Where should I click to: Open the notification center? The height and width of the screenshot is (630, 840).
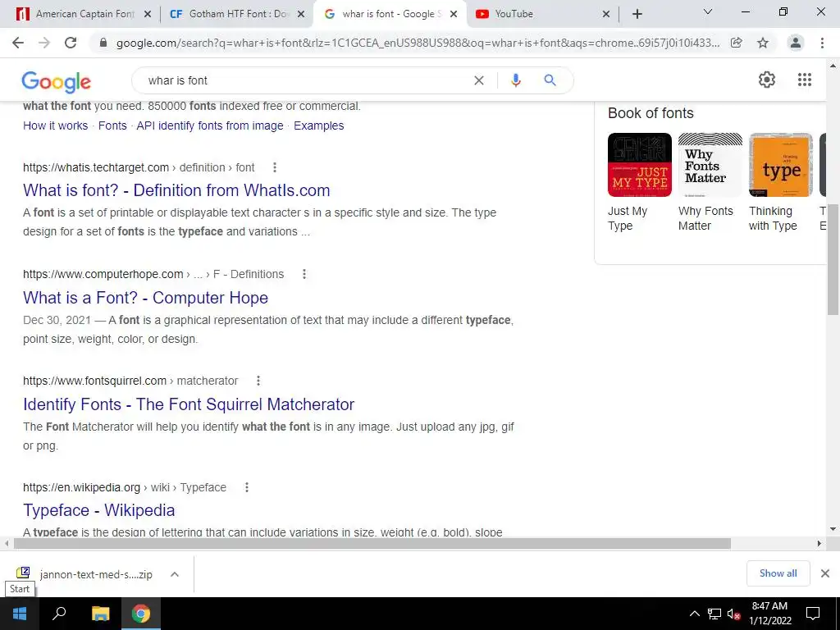tap(813, 614)
